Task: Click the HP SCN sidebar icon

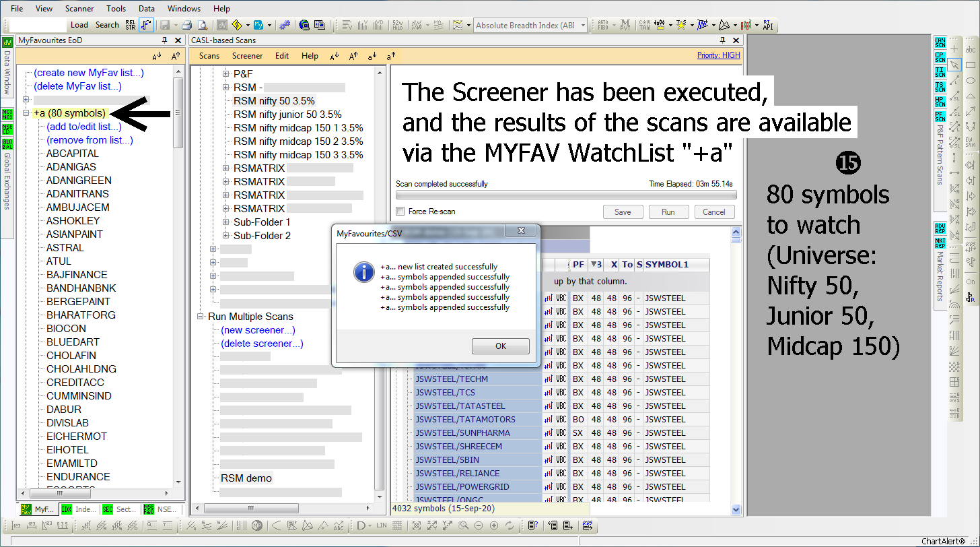Action: click(940, 102)
